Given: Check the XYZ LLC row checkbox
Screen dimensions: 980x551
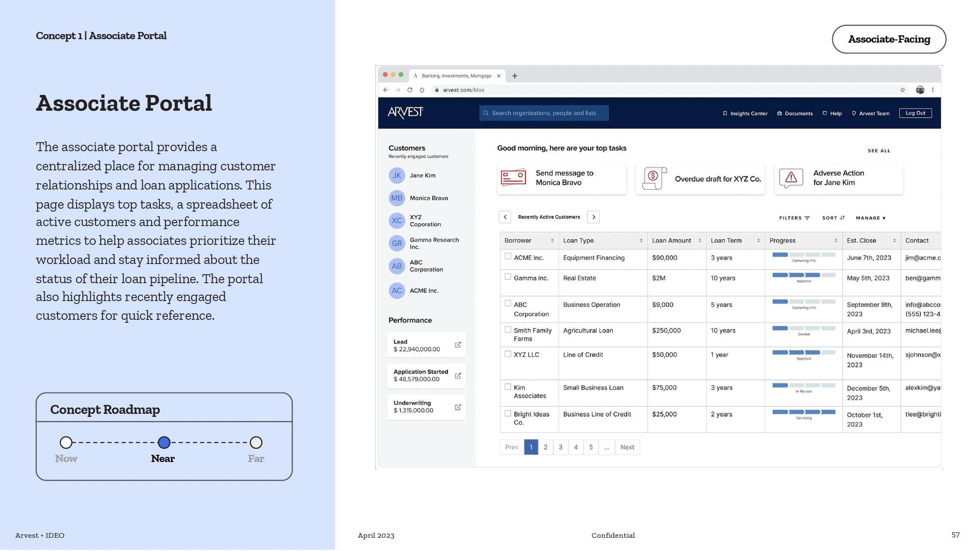Looking at the screenshot, I should pos(507,354).
